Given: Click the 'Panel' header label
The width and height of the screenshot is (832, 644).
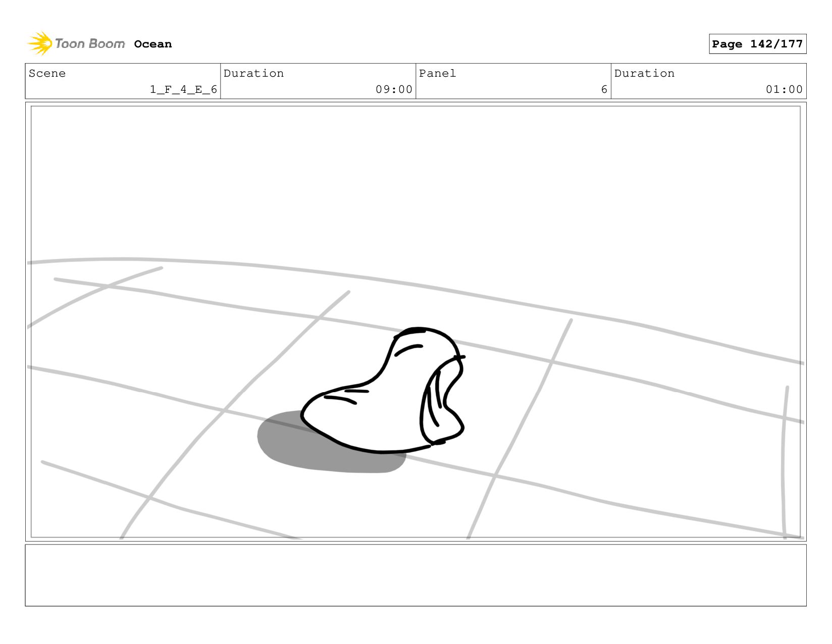Looking at the screenshot, I should [x=437, y=73].
